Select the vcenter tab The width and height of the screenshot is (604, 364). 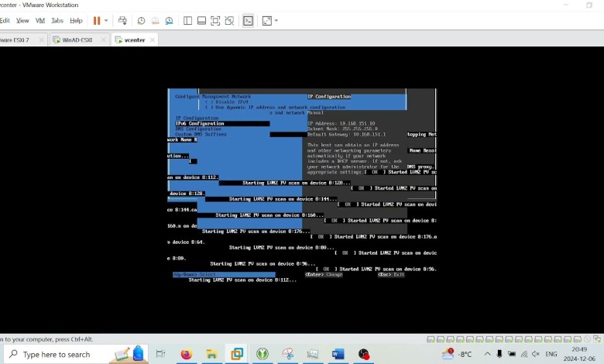[135, 39]
